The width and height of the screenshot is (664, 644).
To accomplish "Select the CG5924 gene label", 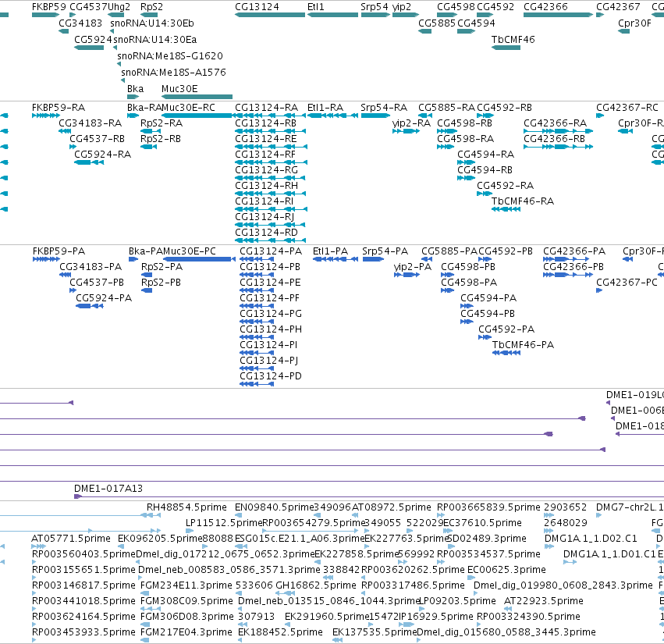I will point(93,39).
